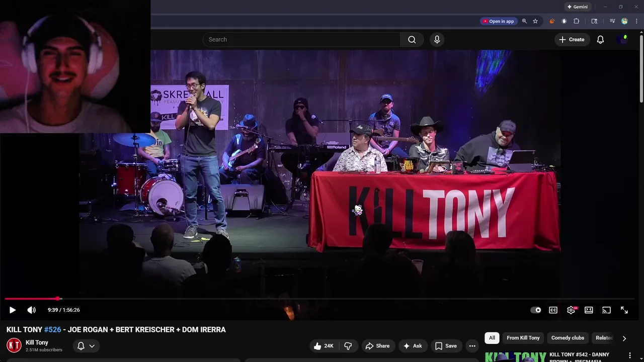Screen dimensions: 644x362
Task: Click the Ask button
Action: (412, 346)
